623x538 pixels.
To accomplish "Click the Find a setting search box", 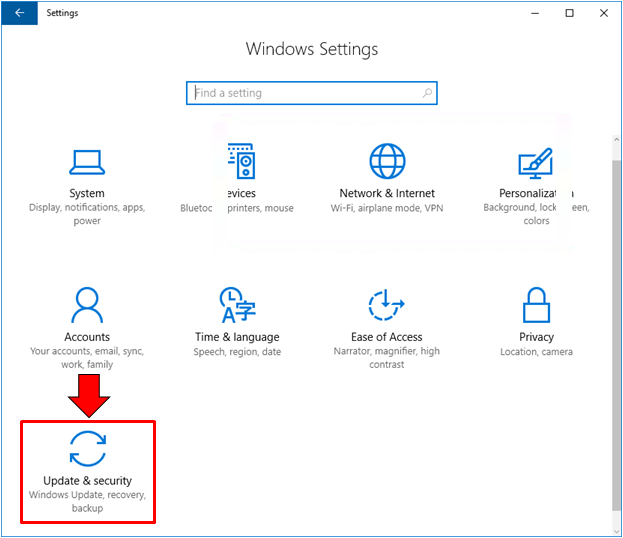I will (x=312, y=93).
